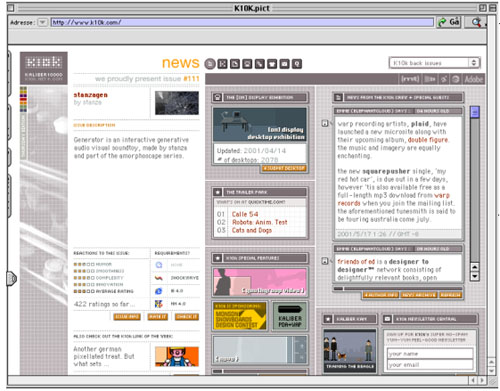The width and height of the screenshot is (500, 391).
Task: Click the news panel scrollbar thumb
Action: coord(475,112)
